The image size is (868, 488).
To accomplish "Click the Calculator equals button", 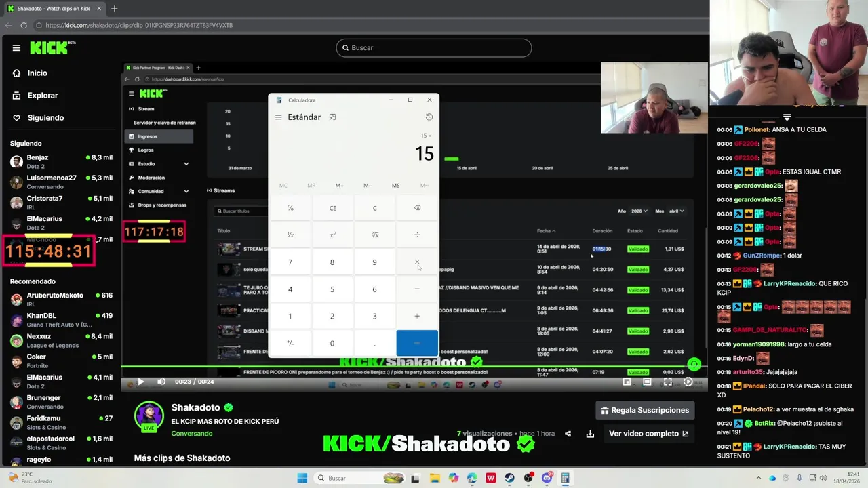I will [x=417, y=343].
